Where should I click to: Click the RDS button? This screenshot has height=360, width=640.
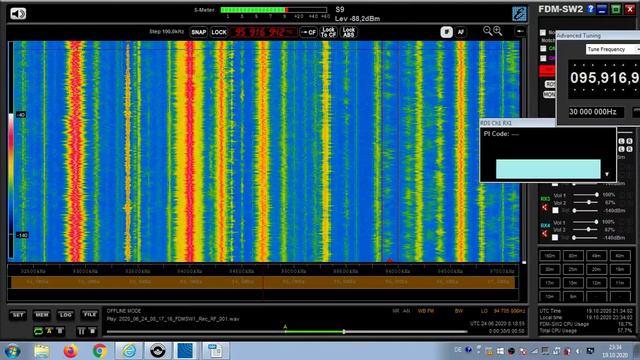click(x=550, y=84)
